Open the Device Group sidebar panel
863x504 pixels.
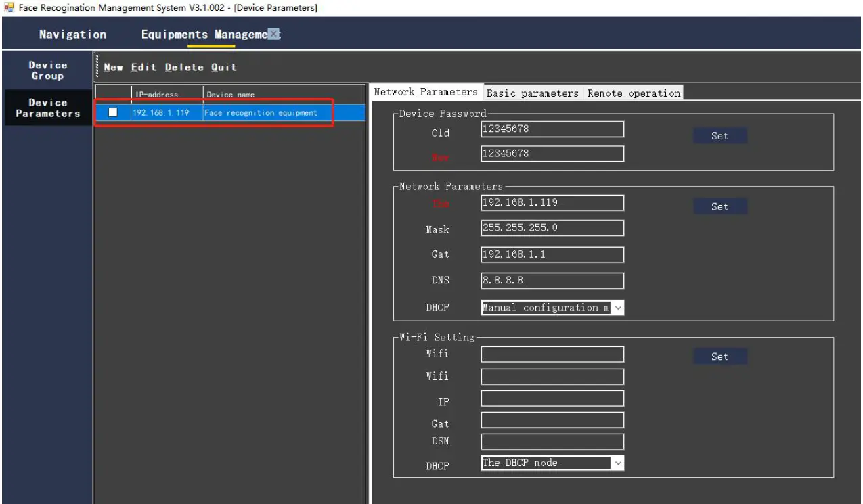47,70
